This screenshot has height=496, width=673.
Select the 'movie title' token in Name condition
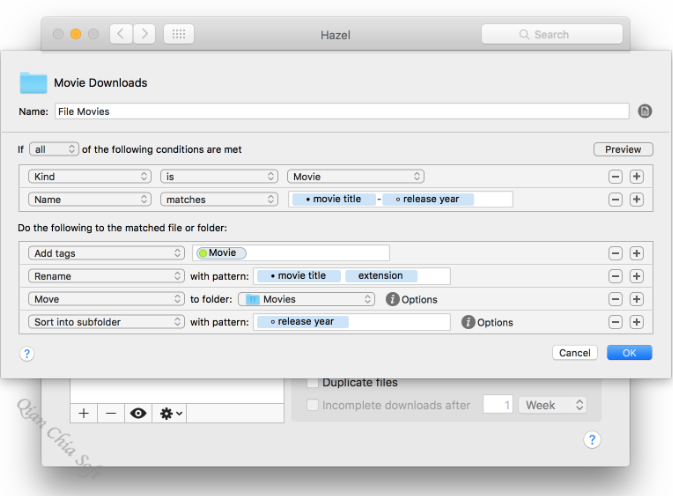click(333, 199)
